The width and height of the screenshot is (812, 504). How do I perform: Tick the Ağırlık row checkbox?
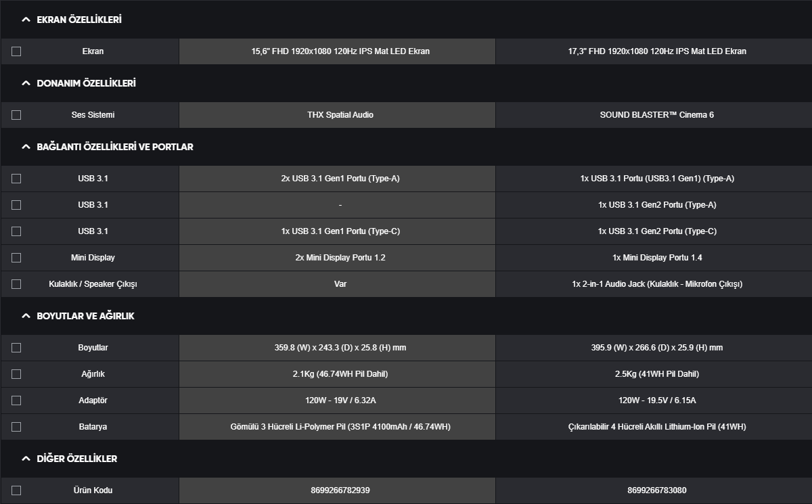point(16,374)
